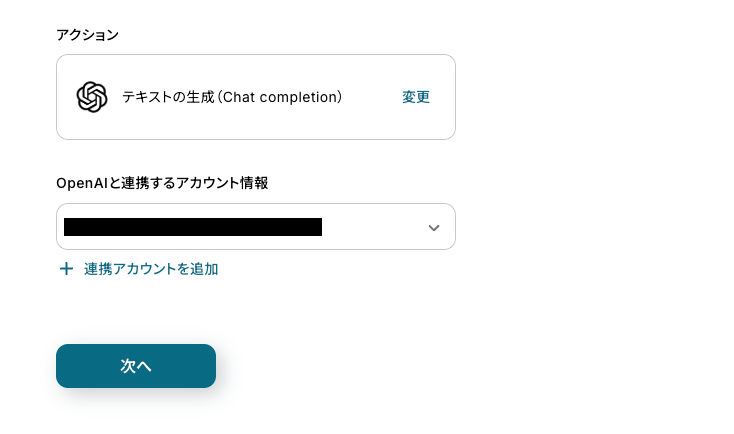
Task: Click the 変更 link to change action
Action: point(416,97)
